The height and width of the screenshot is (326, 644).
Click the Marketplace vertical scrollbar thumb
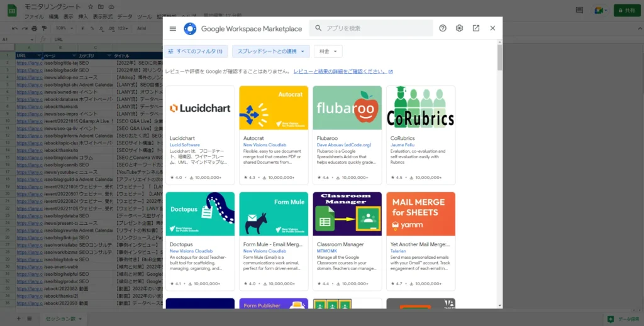499,57
